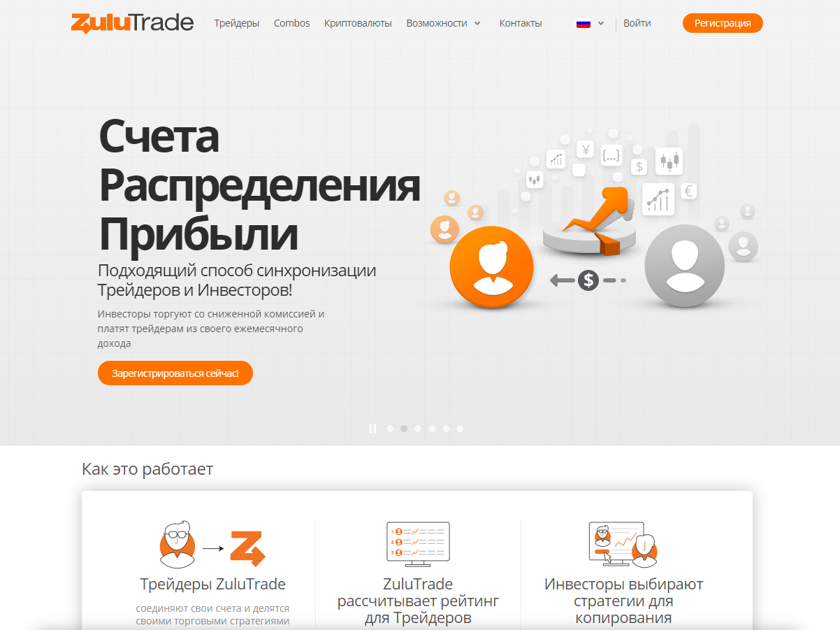Click the dark dollar coin icon
840x630 pixels.
[x=588, y=280]
